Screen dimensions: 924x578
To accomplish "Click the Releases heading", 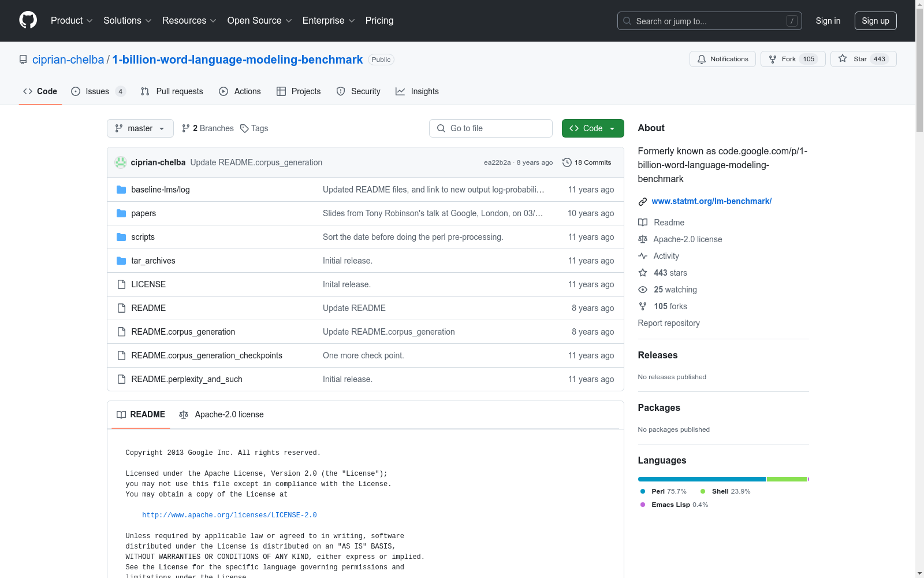I will [x=658, y=355].
